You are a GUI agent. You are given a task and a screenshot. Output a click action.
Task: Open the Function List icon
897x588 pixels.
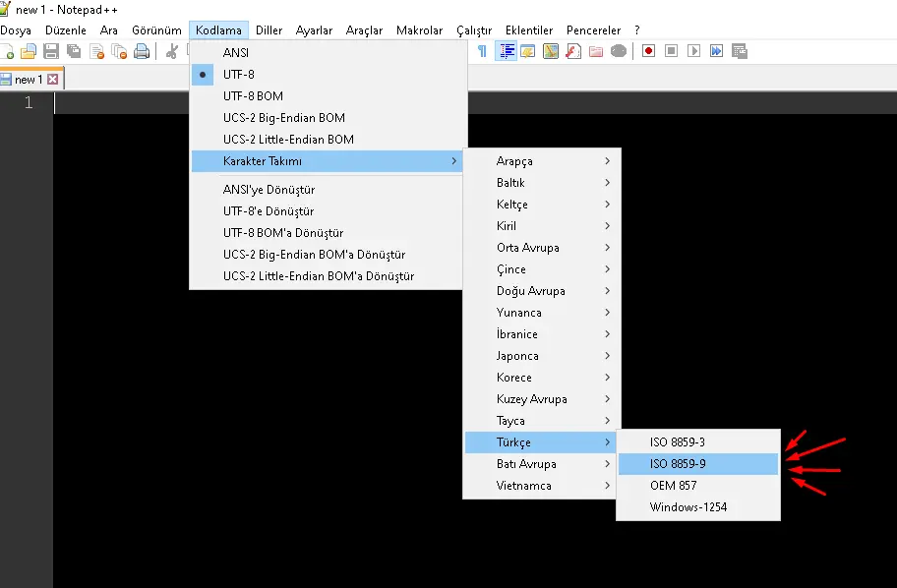click(573, 51)
